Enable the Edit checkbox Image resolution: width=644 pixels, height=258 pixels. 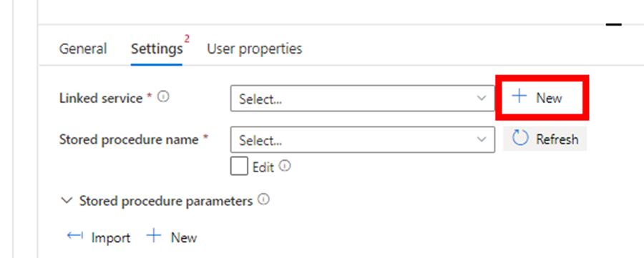(x=239, y=167)
